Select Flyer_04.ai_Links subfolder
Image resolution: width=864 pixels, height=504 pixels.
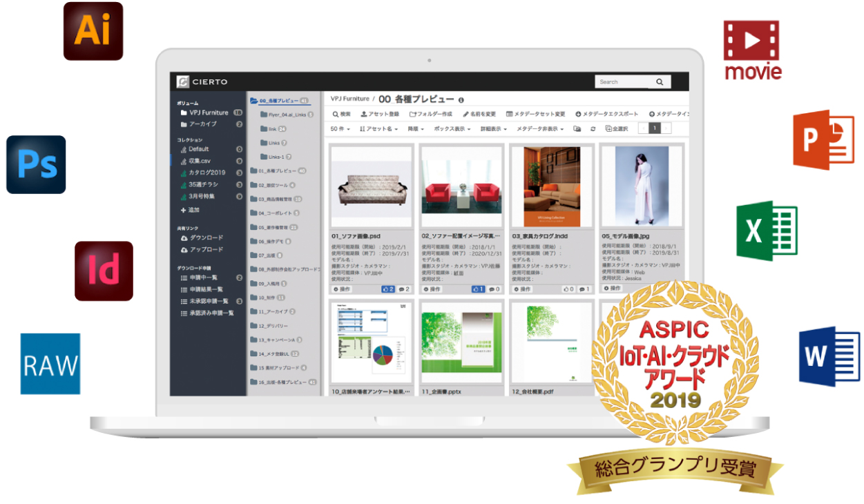click(x=287, y=115)
